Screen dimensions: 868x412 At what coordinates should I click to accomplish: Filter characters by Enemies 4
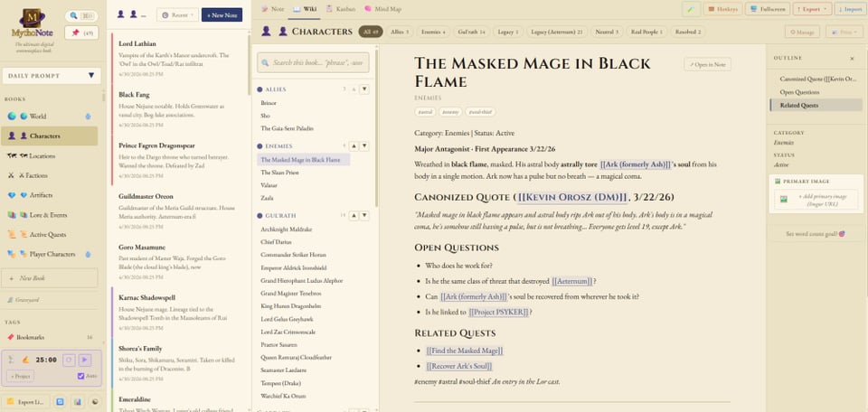coord(433,33)
